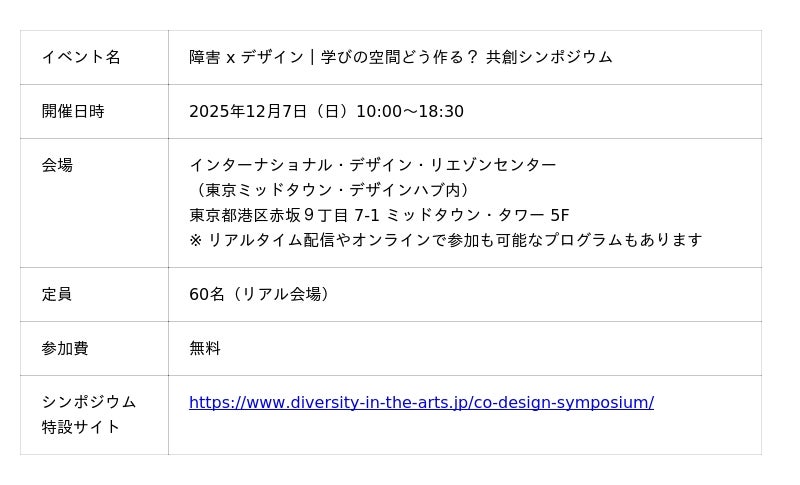
Task: Select the 参加費 label cell
Action: coord(65,348)
